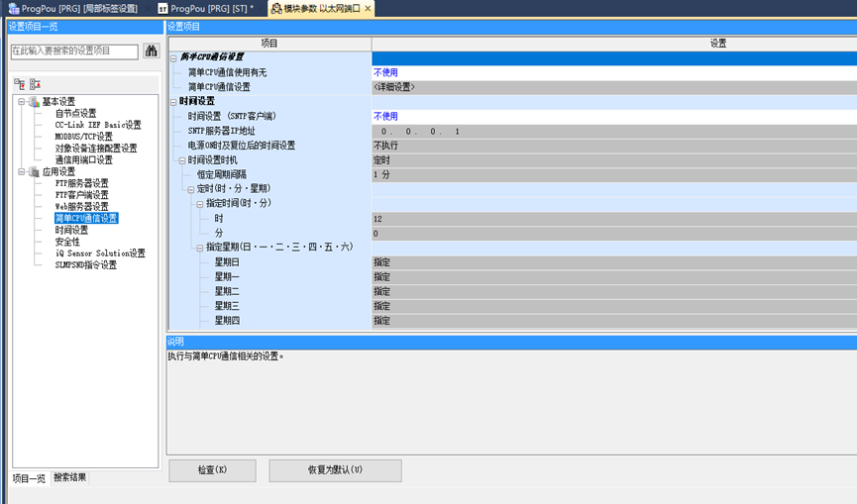
Task: Collapse the 简单CPU通信设置 section
Action: click(173, 57)
